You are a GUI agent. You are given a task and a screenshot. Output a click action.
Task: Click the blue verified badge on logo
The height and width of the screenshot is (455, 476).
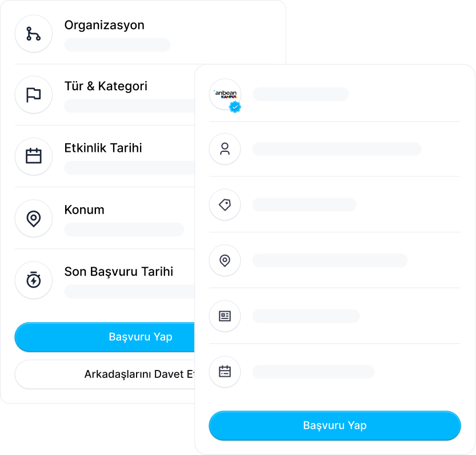[235, 107]
